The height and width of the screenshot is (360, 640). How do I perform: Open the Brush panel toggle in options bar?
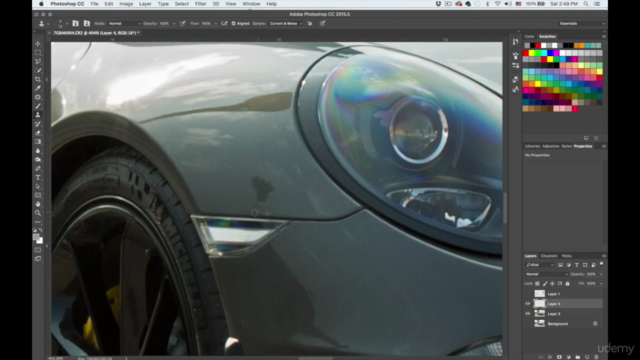pos(76,24)
